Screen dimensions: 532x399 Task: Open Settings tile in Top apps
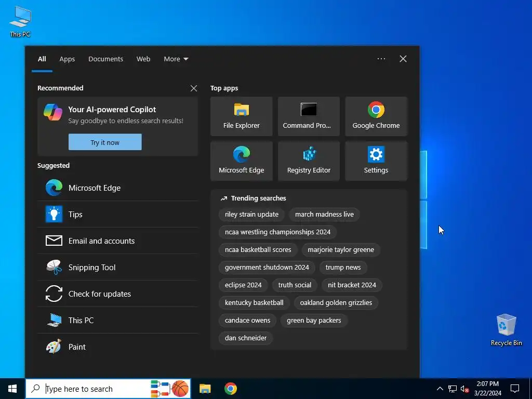pos(376,161)
